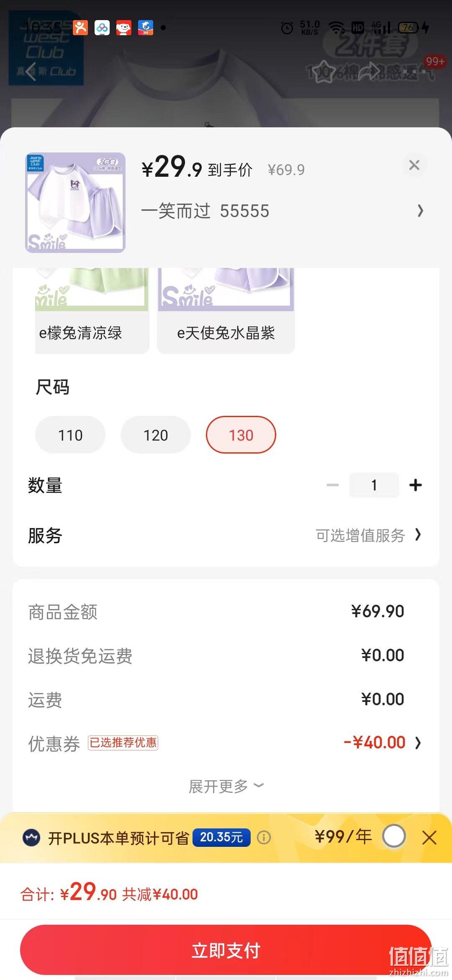Expand 展开更多 price details
This screenshot has height=980, width=452.
click(226, 786)
